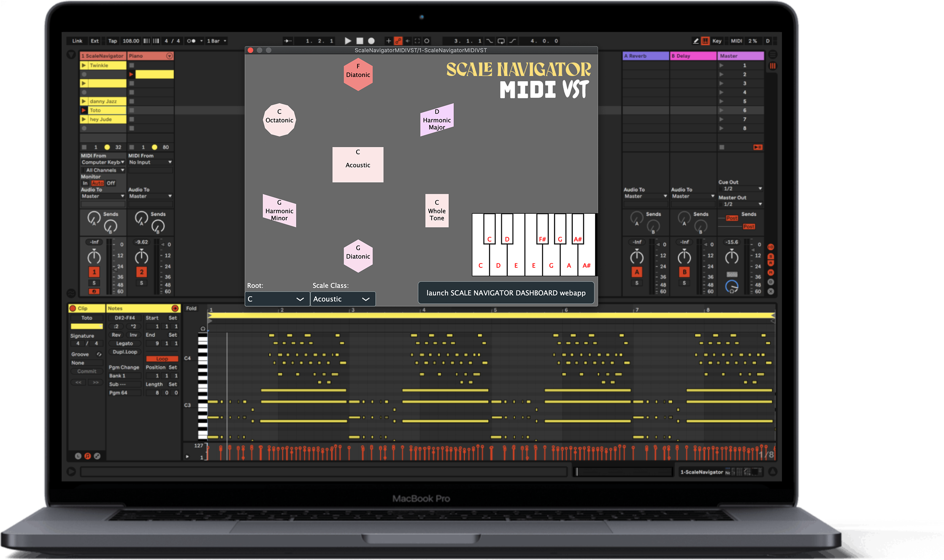Toggle the metronome in the transport bar
This screenshot has height=560, width=944.
(x=191, y=41)
